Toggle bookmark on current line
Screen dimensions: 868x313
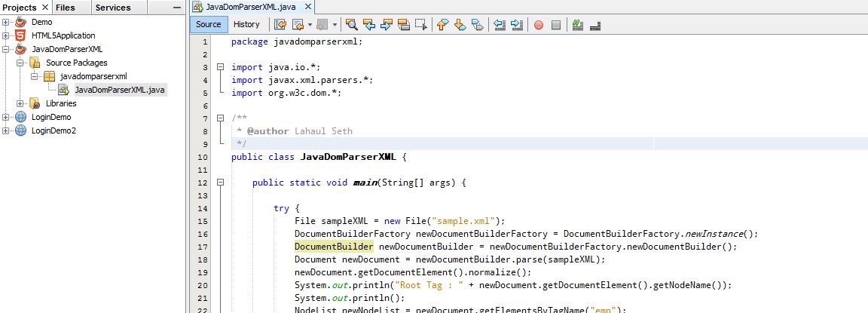point(476,24)
